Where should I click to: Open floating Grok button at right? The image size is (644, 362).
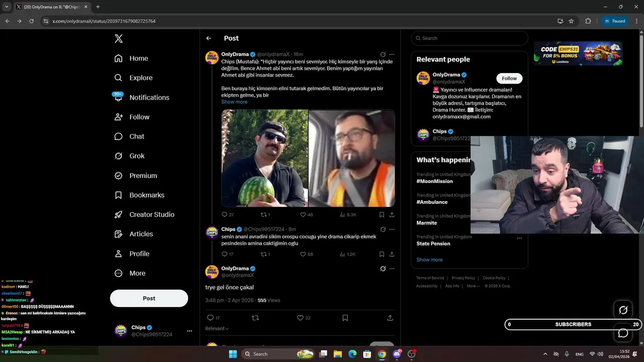623,310
